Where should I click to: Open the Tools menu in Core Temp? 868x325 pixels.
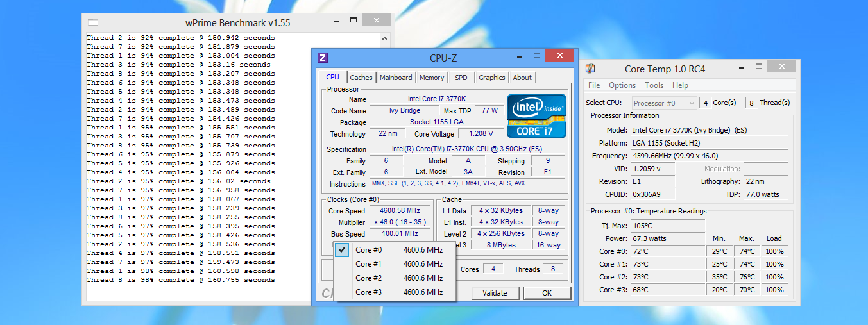[x=654, y=85]
